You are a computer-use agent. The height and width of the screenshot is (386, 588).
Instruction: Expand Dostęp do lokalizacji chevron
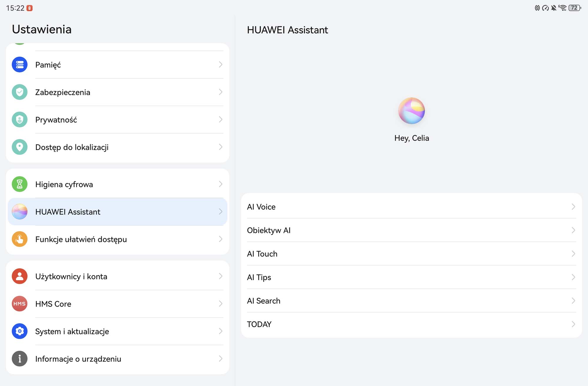[x=220, y=147]
